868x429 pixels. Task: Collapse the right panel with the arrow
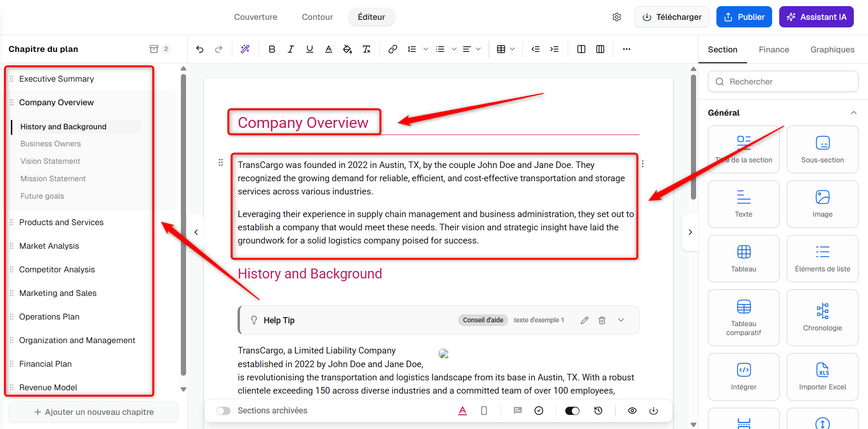pos(690,232)
